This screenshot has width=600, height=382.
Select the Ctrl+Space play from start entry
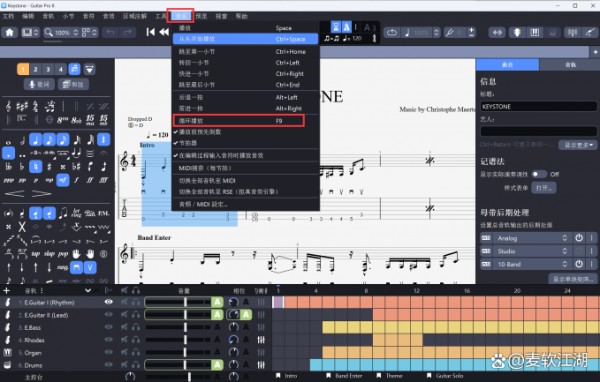[245, 39]
